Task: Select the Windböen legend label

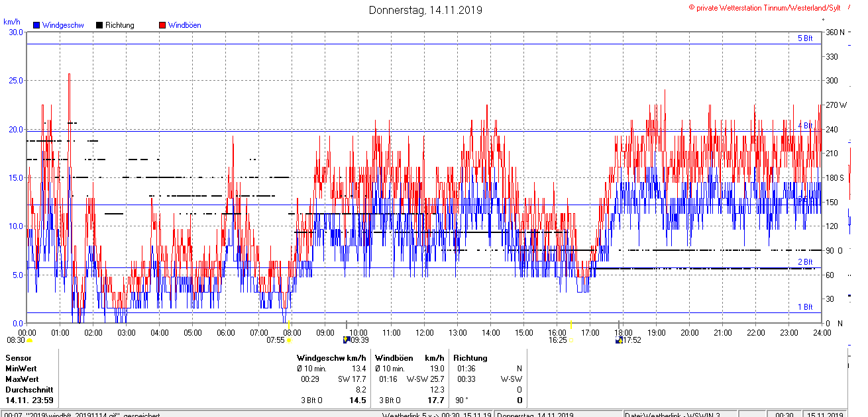Action: [185, 25]
